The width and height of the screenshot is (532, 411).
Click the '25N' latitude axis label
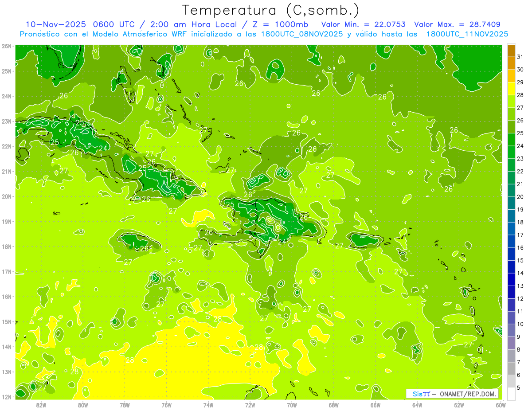[7, 71]
